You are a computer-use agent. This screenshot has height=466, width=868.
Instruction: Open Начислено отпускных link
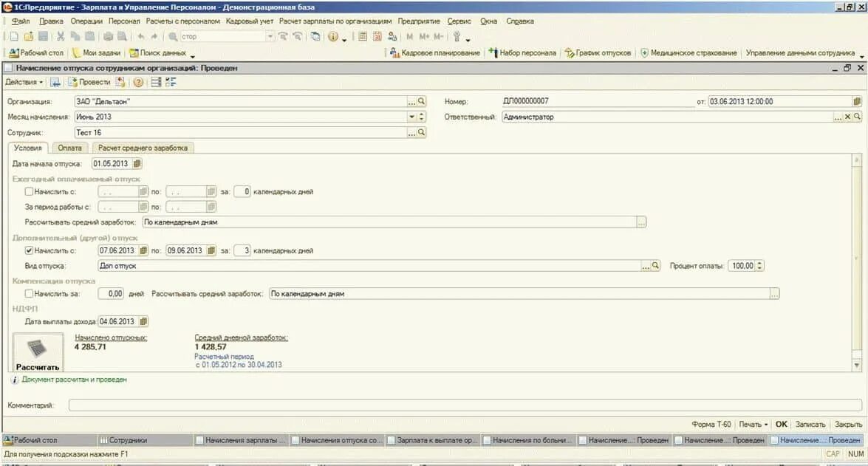point(111,337)
